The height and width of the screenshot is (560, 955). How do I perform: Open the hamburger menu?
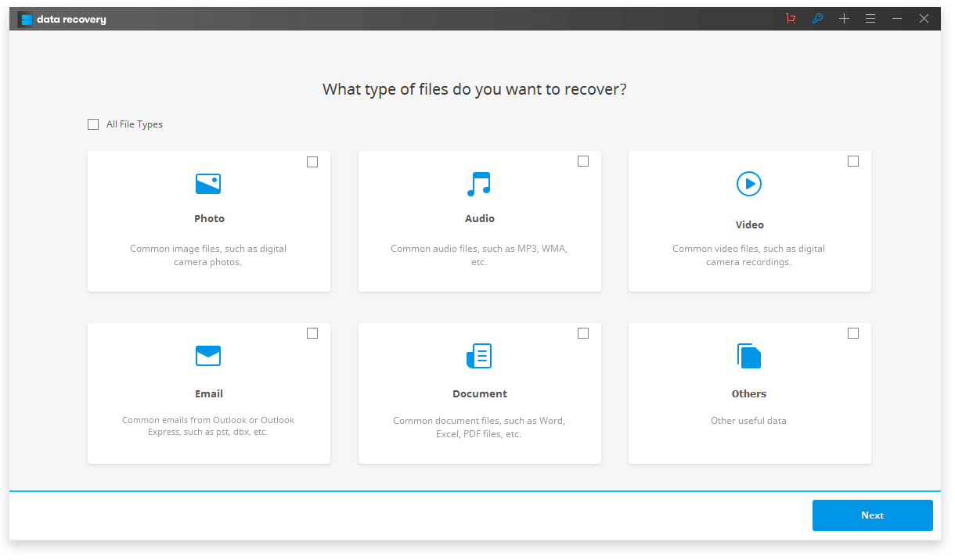(x=870, y=18)
